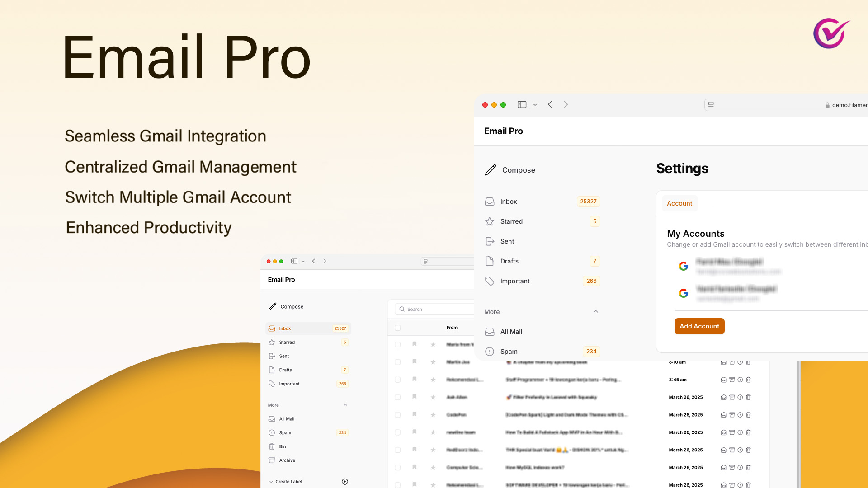
Task: Open the Spam folder with 234 badge
Action: point(509,352)
